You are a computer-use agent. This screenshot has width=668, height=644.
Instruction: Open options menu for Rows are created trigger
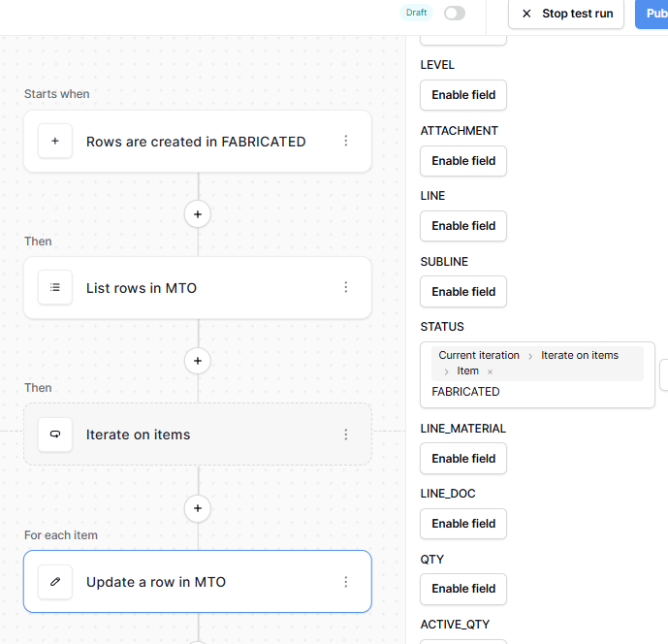point(346,142)
